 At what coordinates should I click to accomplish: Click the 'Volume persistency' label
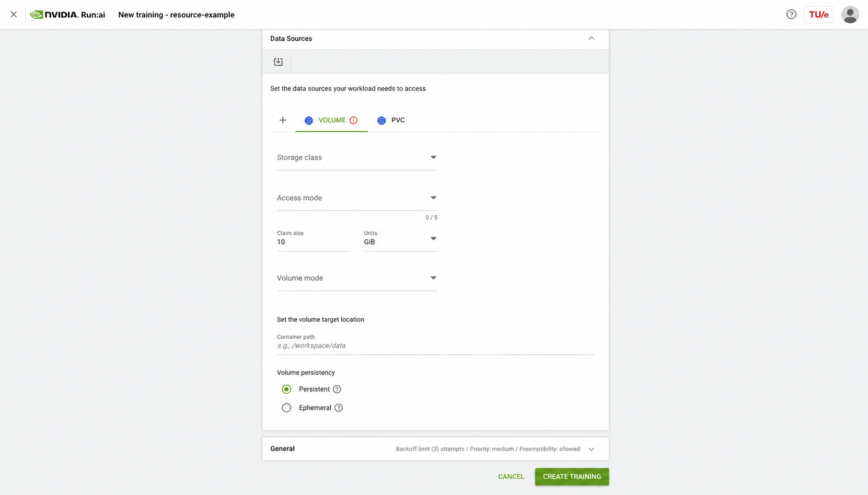pyautogui.click(x=306, y=373)
